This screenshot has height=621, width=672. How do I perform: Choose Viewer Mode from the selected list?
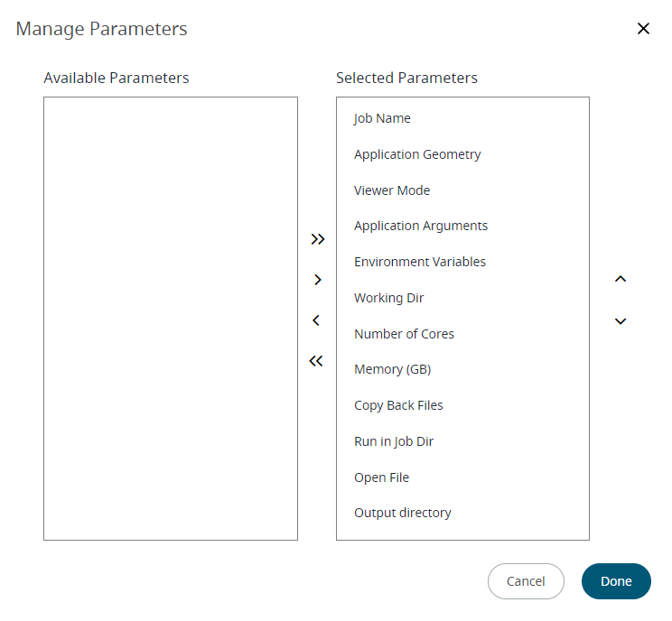point(462,190)
